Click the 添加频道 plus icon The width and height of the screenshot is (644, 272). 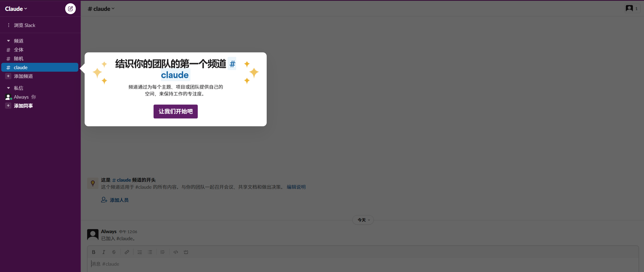(8, 76)
